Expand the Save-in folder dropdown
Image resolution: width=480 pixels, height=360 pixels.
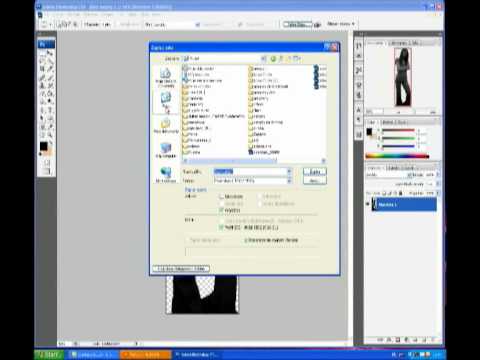264,59
